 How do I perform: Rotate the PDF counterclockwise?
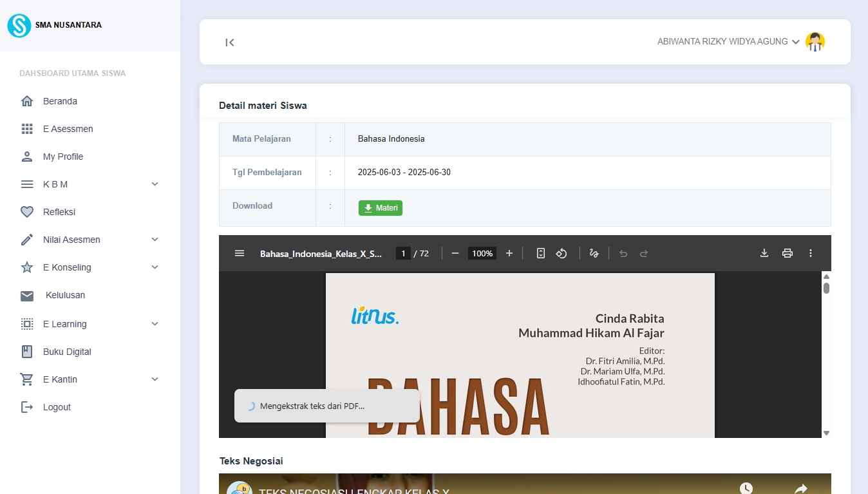[x=561, y=253]
